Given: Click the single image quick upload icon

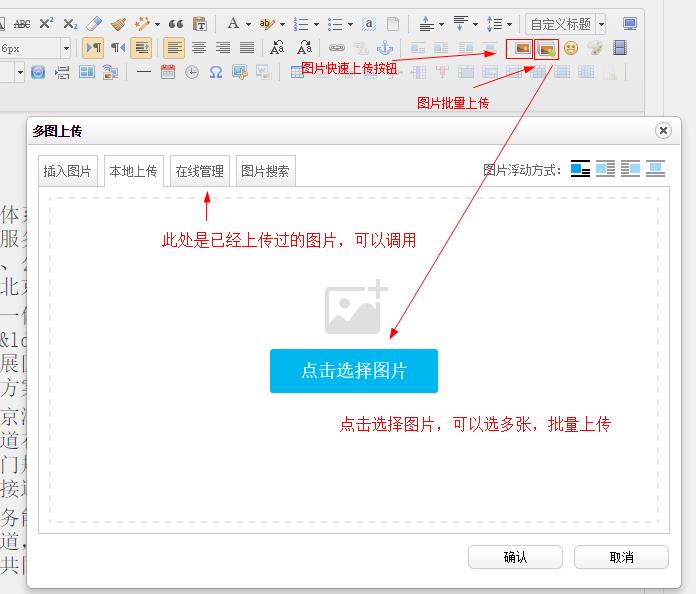Looking at the screenshot, I should click(x=521, y=47).
